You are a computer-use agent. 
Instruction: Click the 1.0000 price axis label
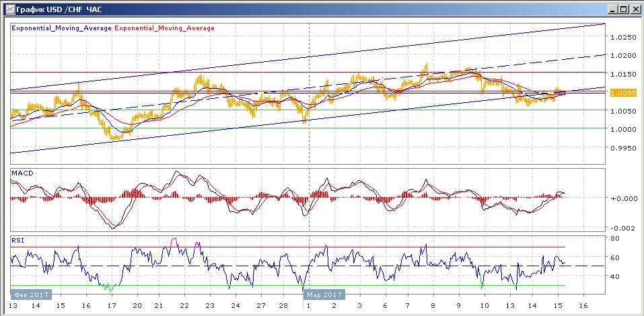coord(623,129)
